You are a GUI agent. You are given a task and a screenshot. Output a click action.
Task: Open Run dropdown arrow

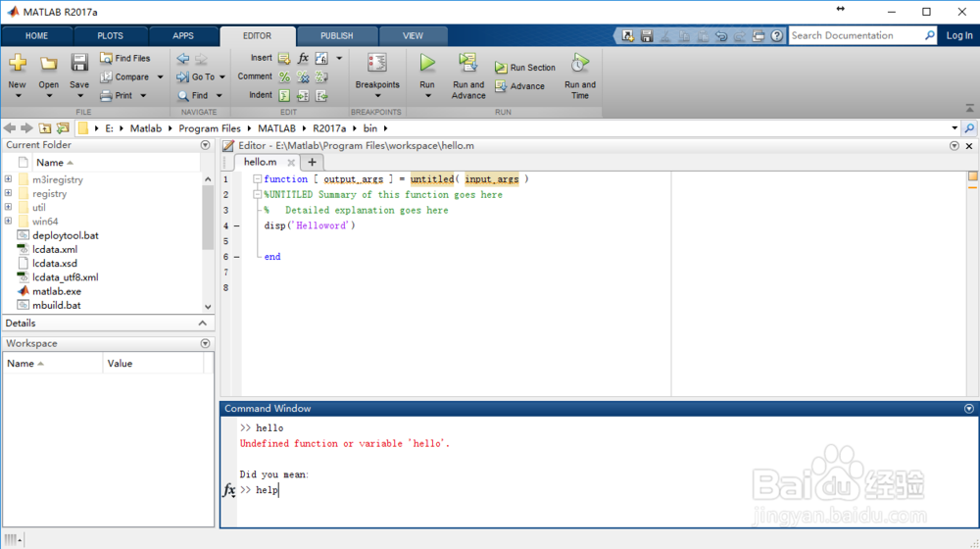tap(427, 96)
